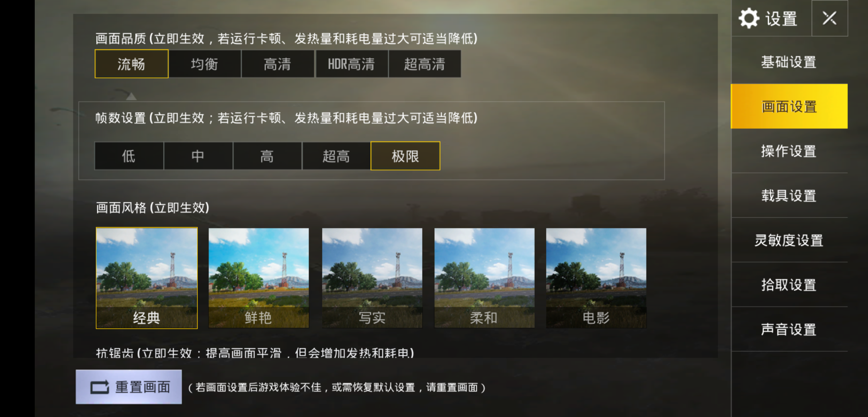Choose HDR高清 graphics quality
868x417 pixels.
point(352,64)
